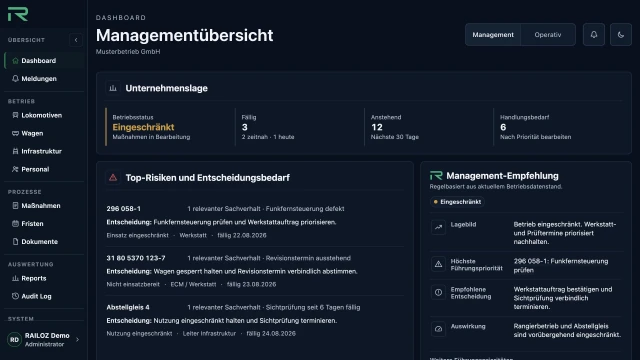Click the Anstehend count 12

coord(377,127)
